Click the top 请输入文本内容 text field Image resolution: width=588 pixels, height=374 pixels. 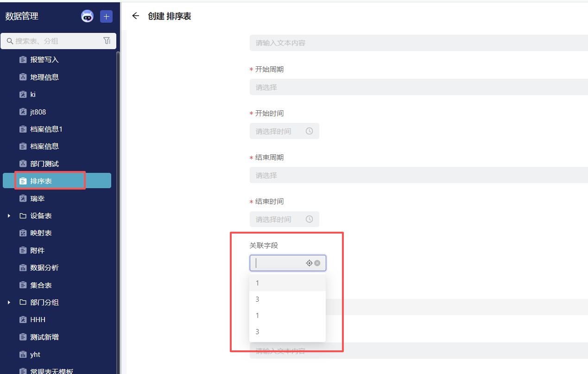[418, 43]
